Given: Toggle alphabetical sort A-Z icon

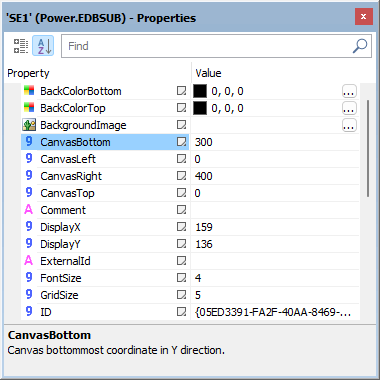Looking at the screenshot, I should pyautogui.click(x=43, y=46).
